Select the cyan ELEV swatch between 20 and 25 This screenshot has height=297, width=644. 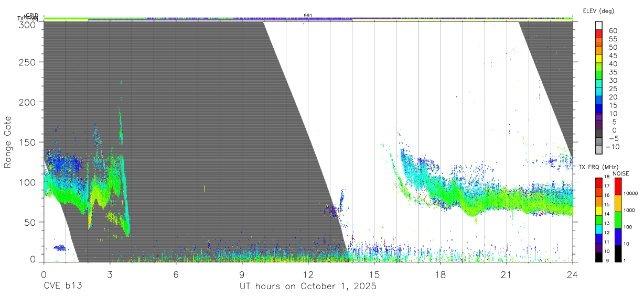[599, 92]
